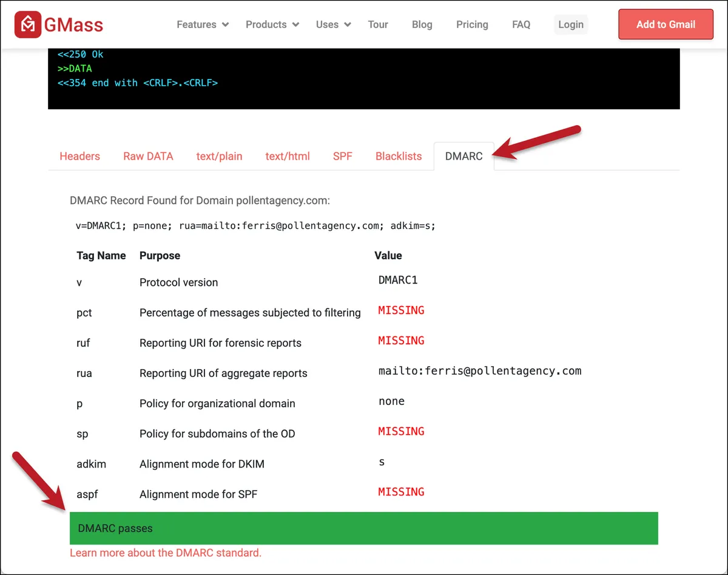Click the 'v' tag name cell
The height and width of the screenshot is (575, 728).
point(79,282)
